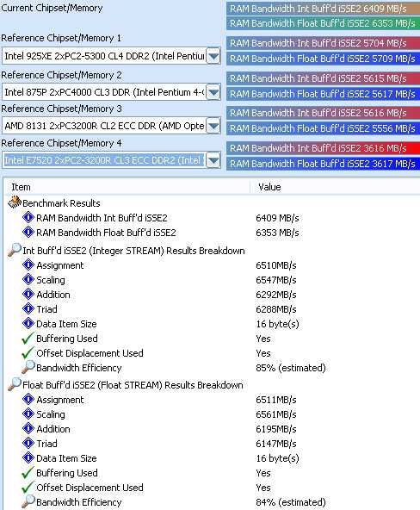Select the float Addition 6195MB/s row
Screen dimensions: 420x510
click(x=212, y=429)
